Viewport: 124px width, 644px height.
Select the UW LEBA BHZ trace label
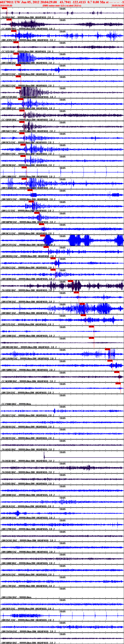coord(16,598)
